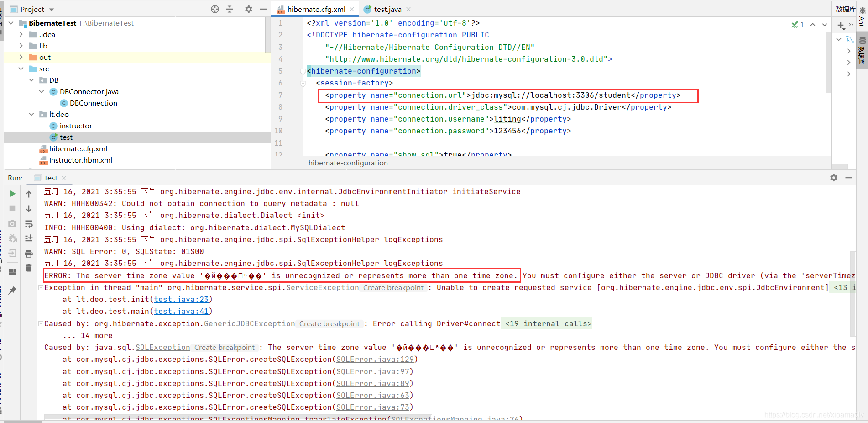Click SQLException link in console

pos(162,348)
